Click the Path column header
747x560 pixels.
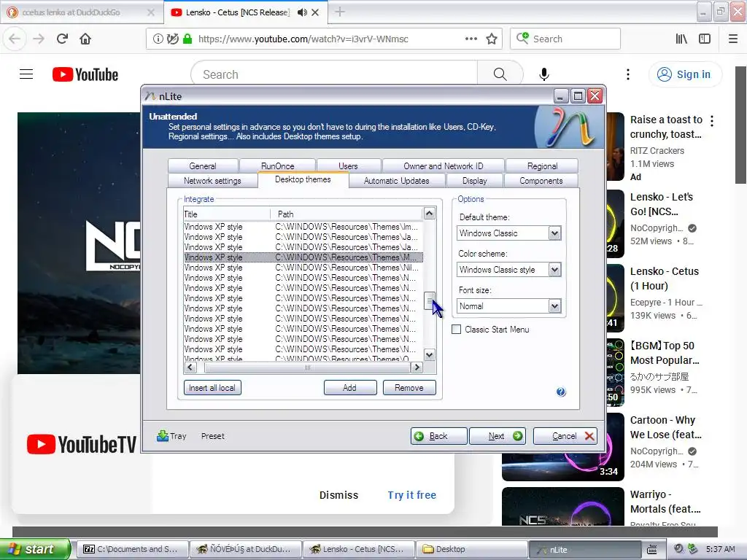(347, 214)
